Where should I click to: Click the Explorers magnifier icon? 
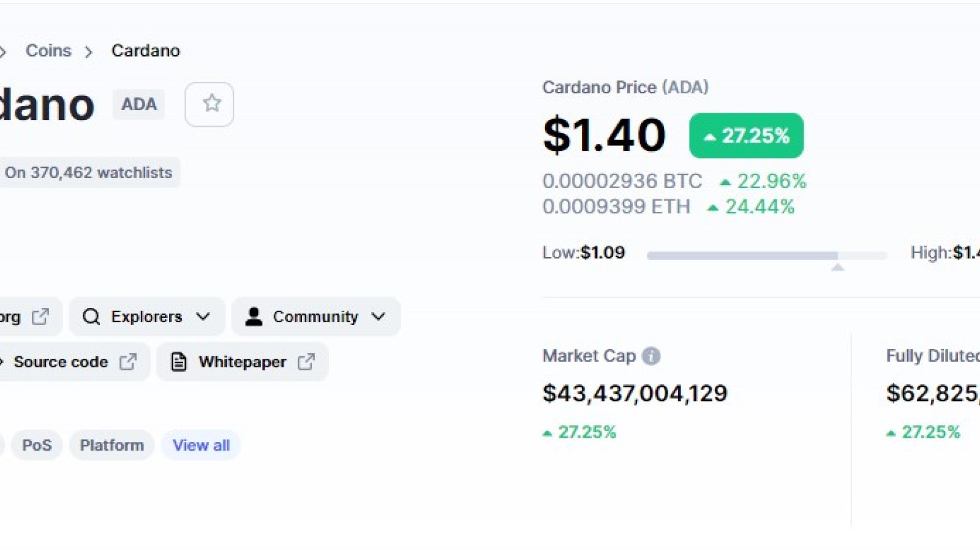point(91,317)
